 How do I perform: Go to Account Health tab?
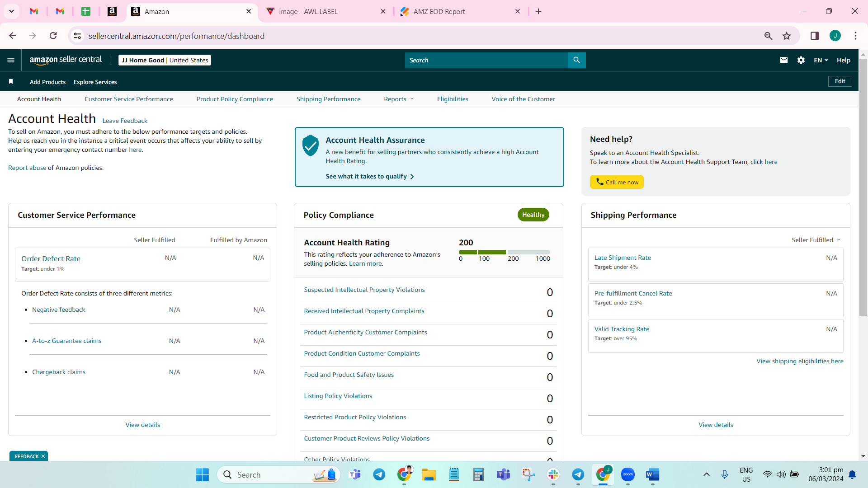(x=39, y=99)
